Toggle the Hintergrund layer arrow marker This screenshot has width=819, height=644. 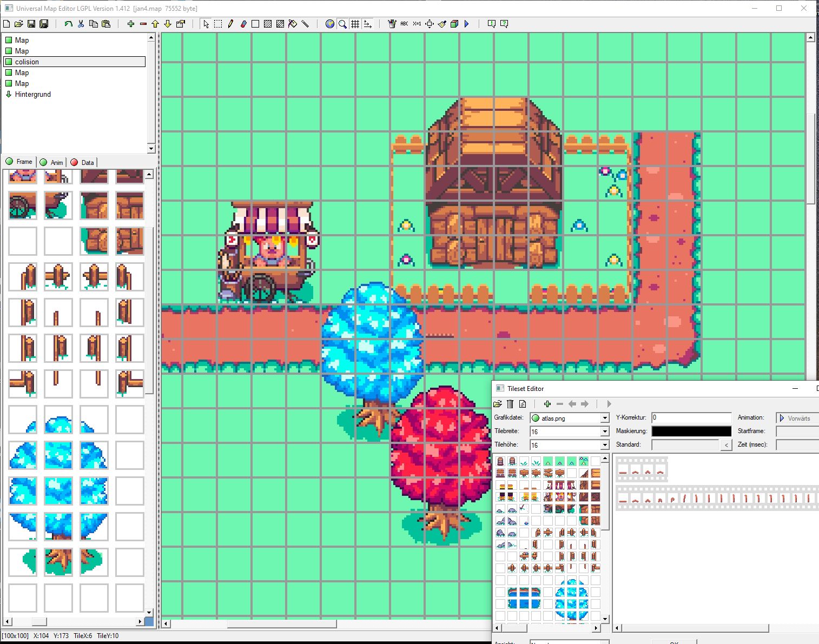[9, 94]
